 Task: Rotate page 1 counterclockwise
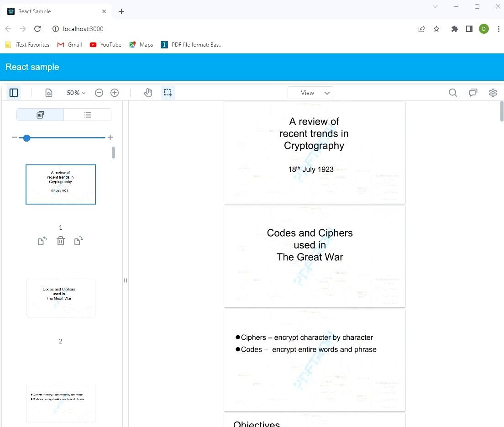[42, 241]
